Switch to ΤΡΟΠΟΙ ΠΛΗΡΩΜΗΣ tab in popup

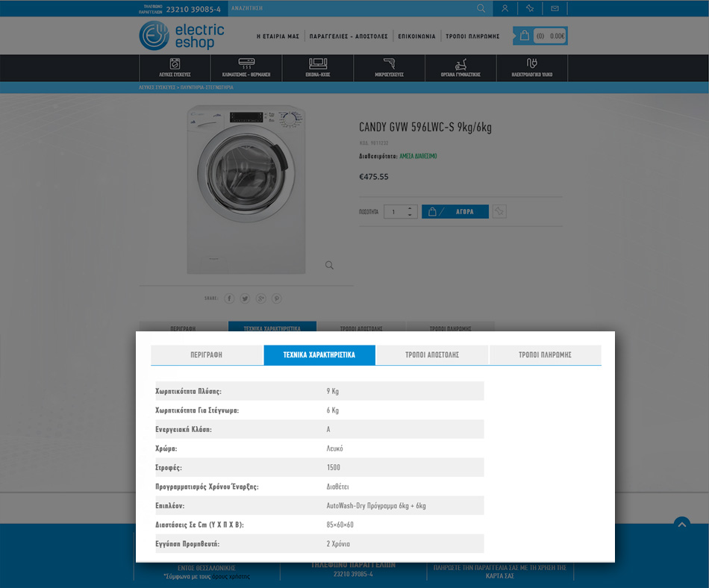[546, 354]
